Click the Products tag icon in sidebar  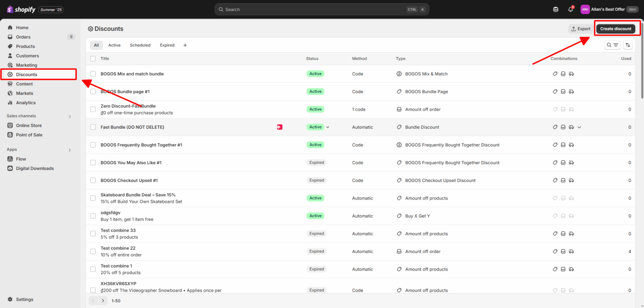10,46
